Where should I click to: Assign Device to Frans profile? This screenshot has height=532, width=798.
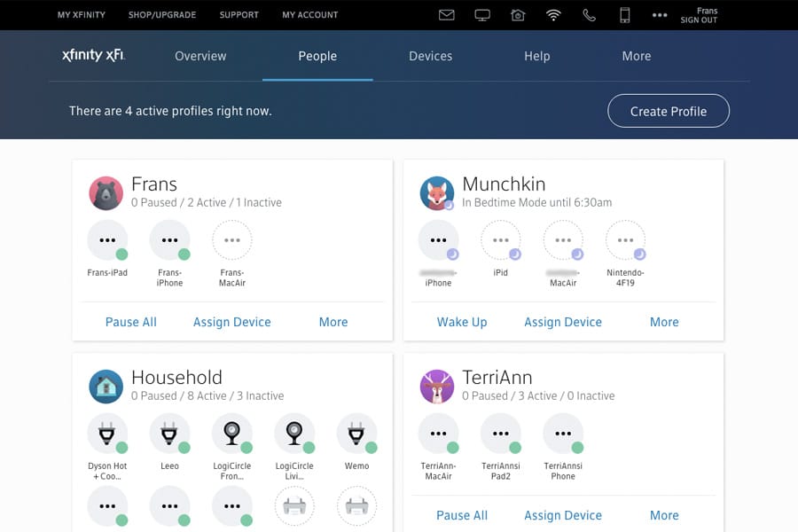point(232,322)
